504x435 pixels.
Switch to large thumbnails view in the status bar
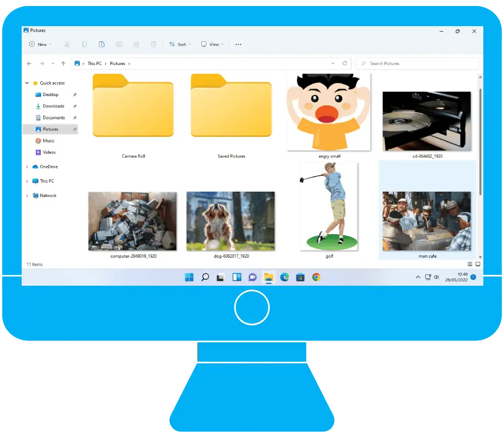click(478, 264)
